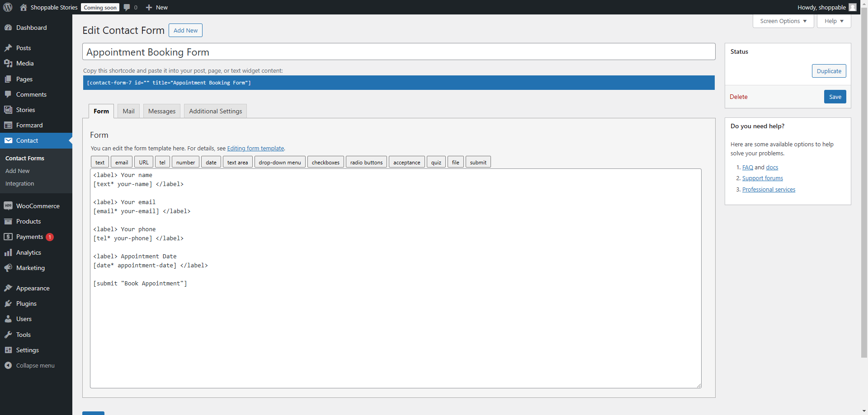Viewport: 868px width, 415px height.
Task: Click the text area tag generator button
Action: click(x=237, y=162)
